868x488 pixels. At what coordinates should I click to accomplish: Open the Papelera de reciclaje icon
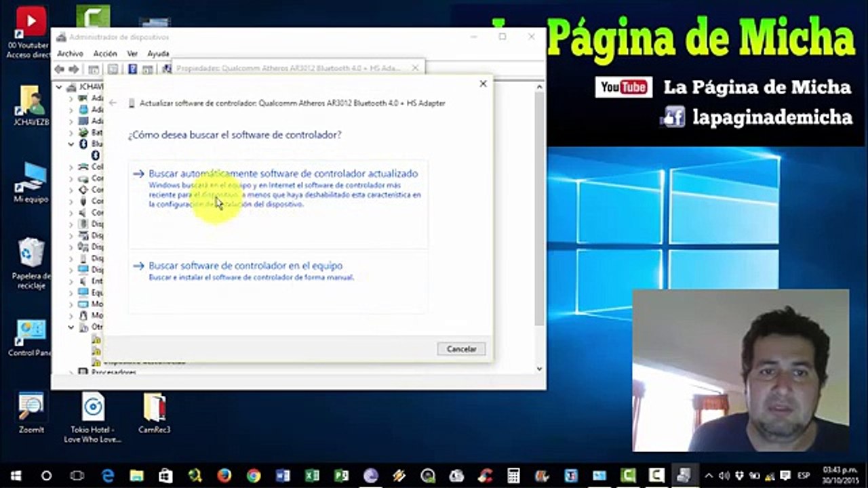click(x=31, y=263)
